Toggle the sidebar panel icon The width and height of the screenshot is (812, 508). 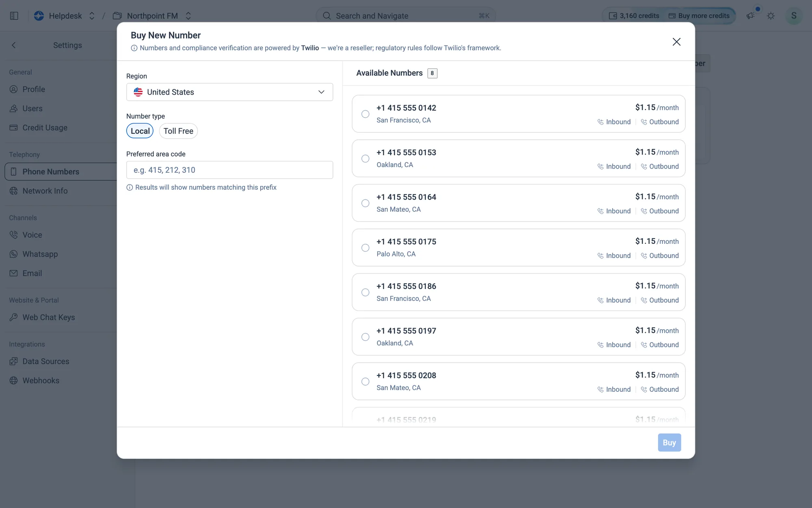[x=14, y=16]
